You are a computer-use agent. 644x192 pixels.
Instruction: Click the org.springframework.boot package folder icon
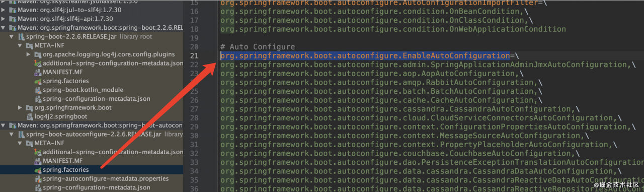(29, 107)
